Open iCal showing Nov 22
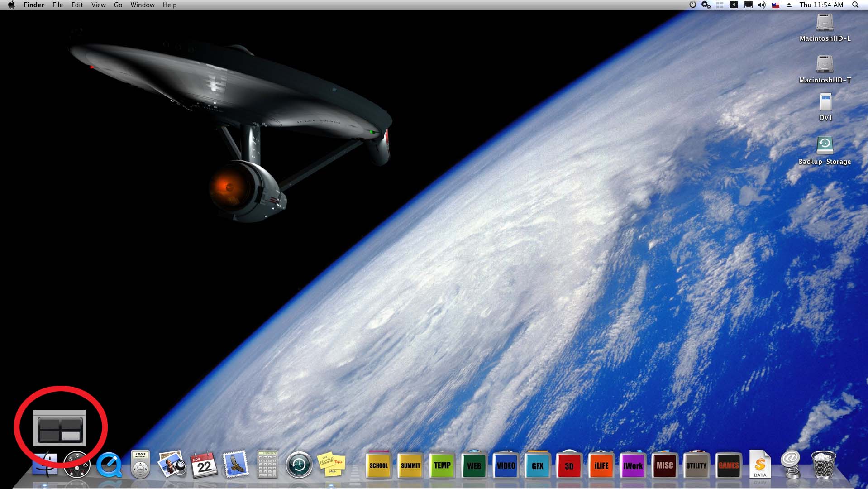This screenshot has width=868, height=489. point(204,465)
